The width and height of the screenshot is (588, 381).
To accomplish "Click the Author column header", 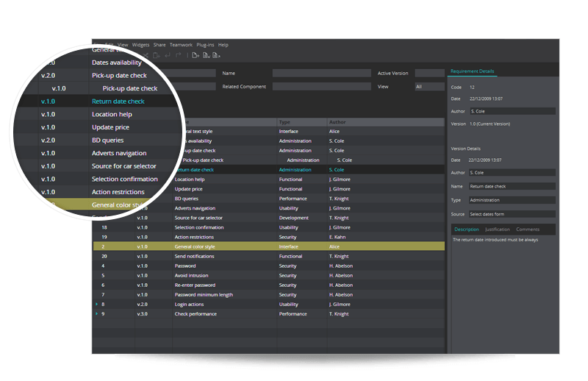I will tap(386, 122).
